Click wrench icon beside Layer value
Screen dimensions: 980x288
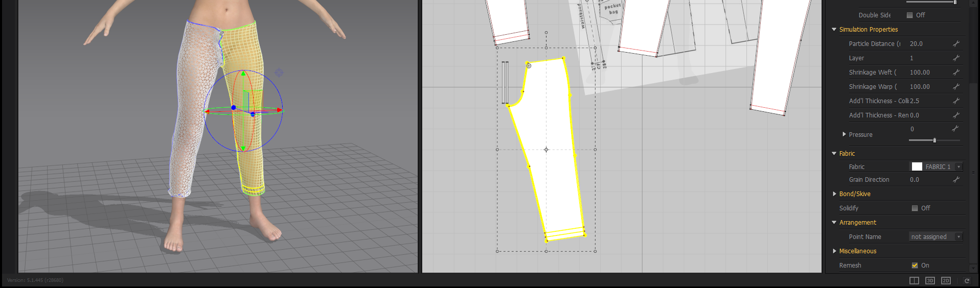pyautogui.click(x=956, y=58)
